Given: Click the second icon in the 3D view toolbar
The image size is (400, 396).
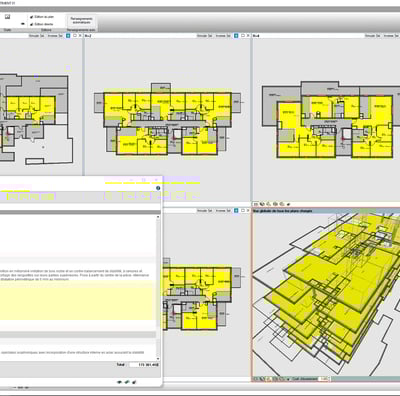Looking at the screenshot, I should pyautogui.click(x=262, y=204).
